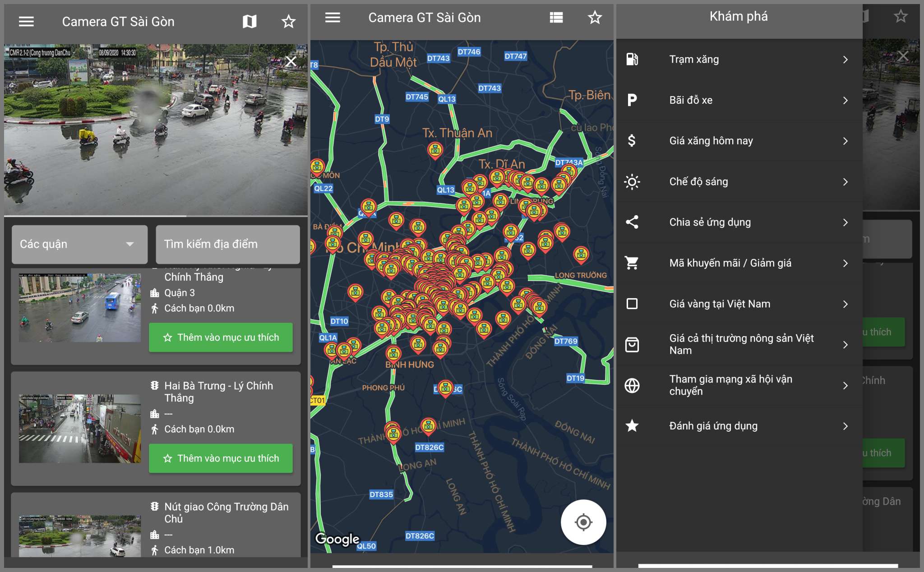The height and width of the screenshot is (572, 924).
Task: Click the shopping cart icon
Action: click(x=632, y=263)
